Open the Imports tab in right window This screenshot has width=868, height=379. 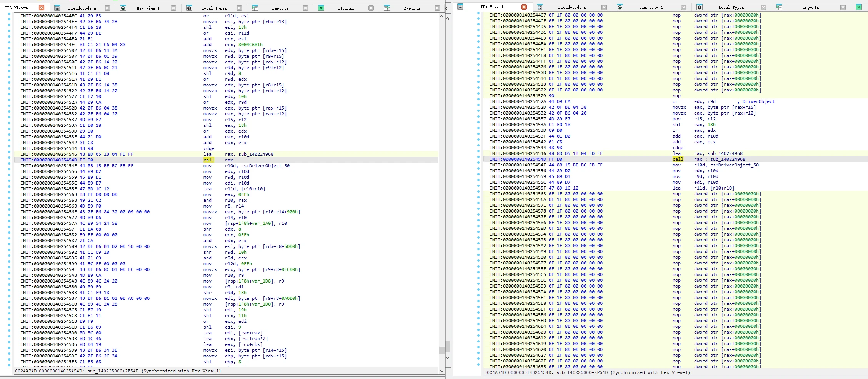tap(811, 7)
